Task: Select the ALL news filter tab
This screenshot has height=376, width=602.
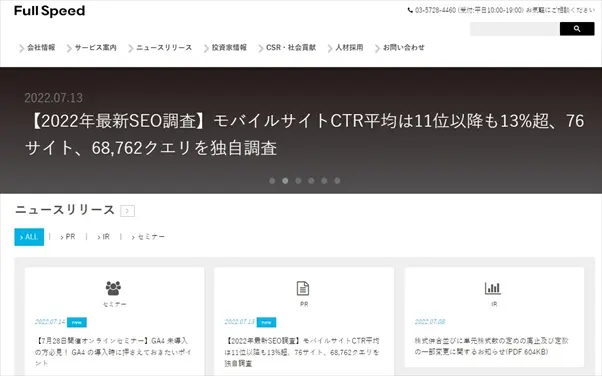Action: [29, 237]
